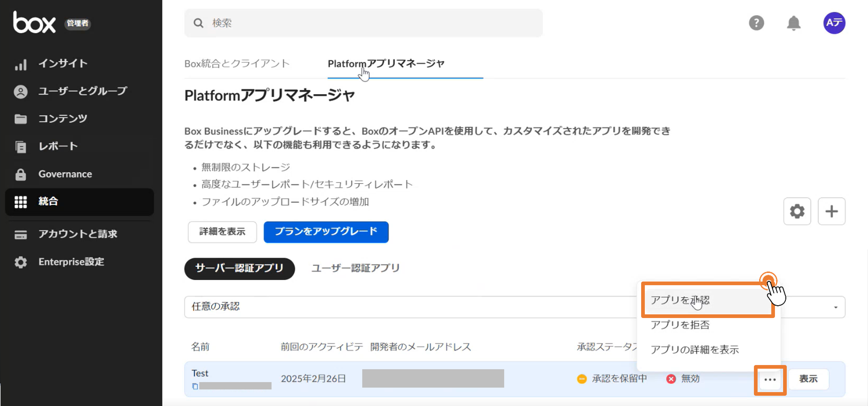Click the 詳細を表示 button
The height and width of the screenshot is (406, 868).
tap(222, 232)
